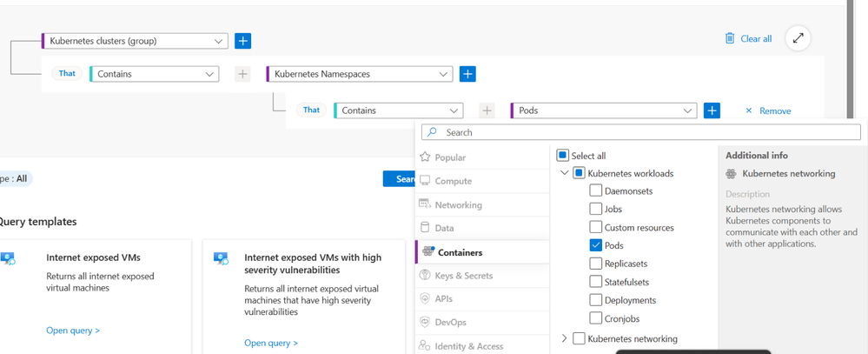
Task: Select the Identity & Access category tab
Action: pyautogui.click(x=481, y=345)
